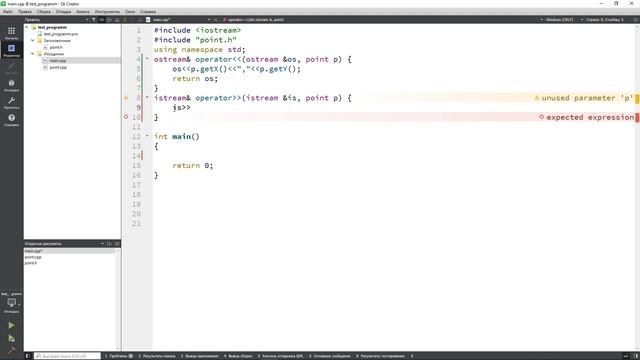Open the Projects mode with the wrench icon
This screenshot has height=360, width=640.
pyautogui.click(x=11, y=102)
